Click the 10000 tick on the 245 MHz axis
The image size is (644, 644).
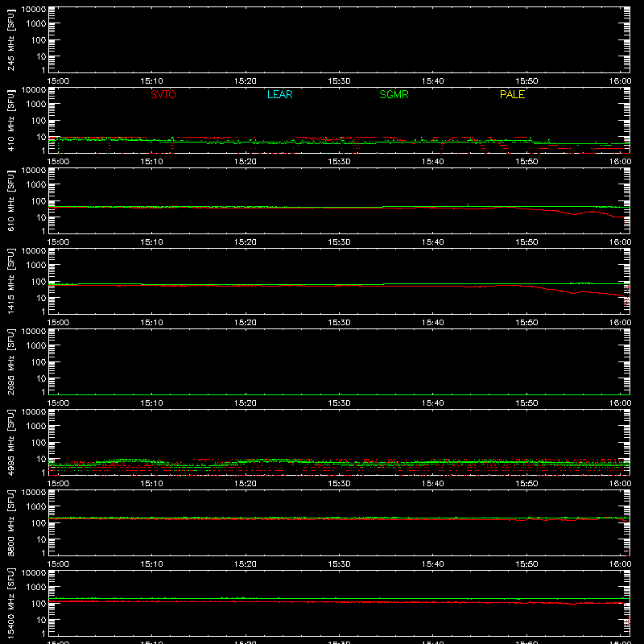(x=34, y=10)
